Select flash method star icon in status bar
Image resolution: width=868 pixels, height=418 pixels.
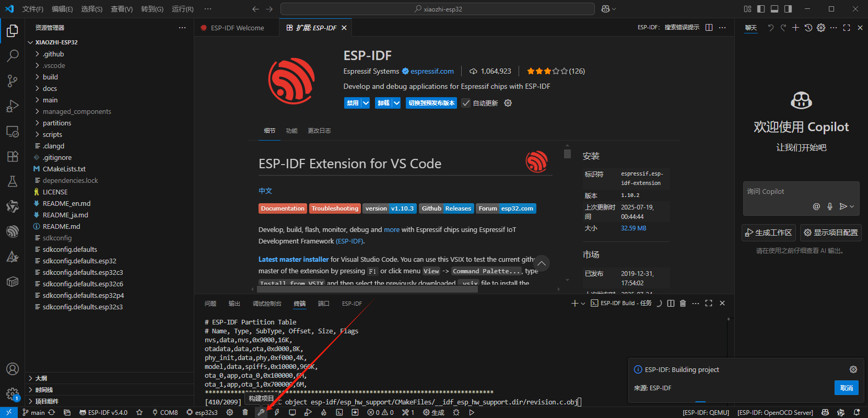point(139,412)
